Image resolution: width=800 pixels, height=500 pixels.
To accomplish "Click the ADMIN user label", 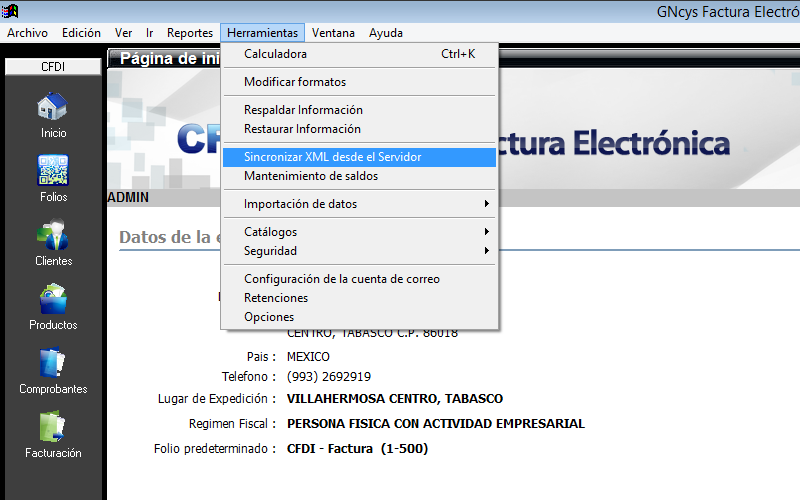I will (x=128, y=197).
